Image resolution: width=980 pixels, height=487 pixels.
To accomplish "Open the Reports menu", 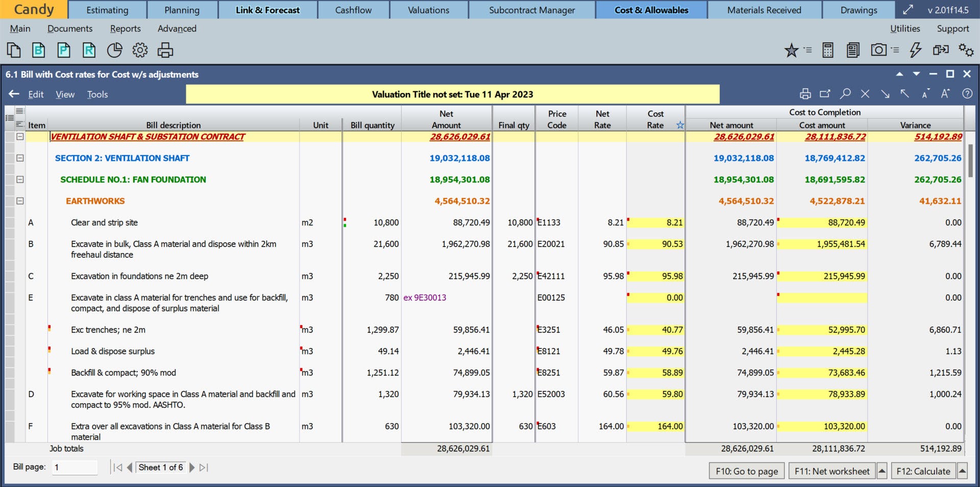I will 125,29.
